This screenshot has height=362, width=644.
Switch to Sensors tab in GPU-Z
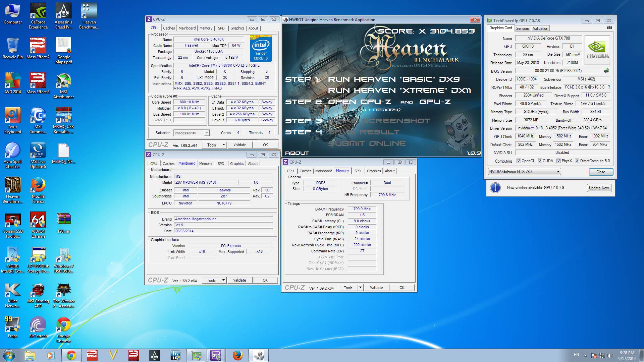522,28
